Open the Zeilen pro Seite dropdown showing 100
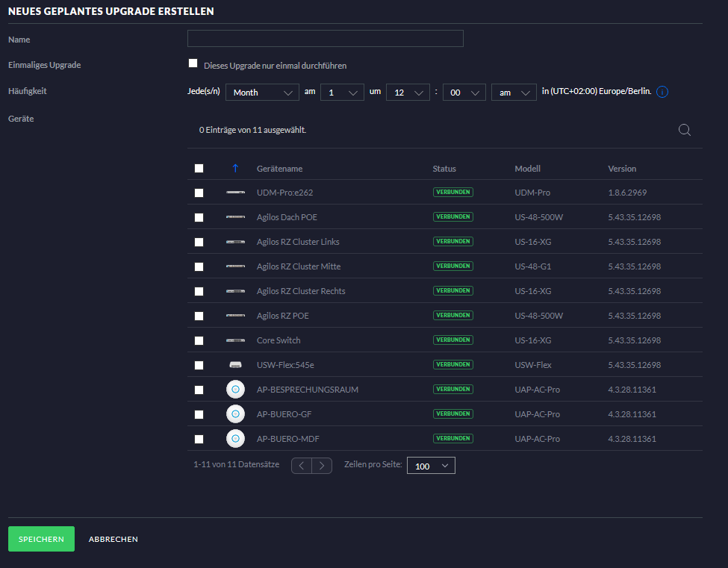 coord(431,466)
